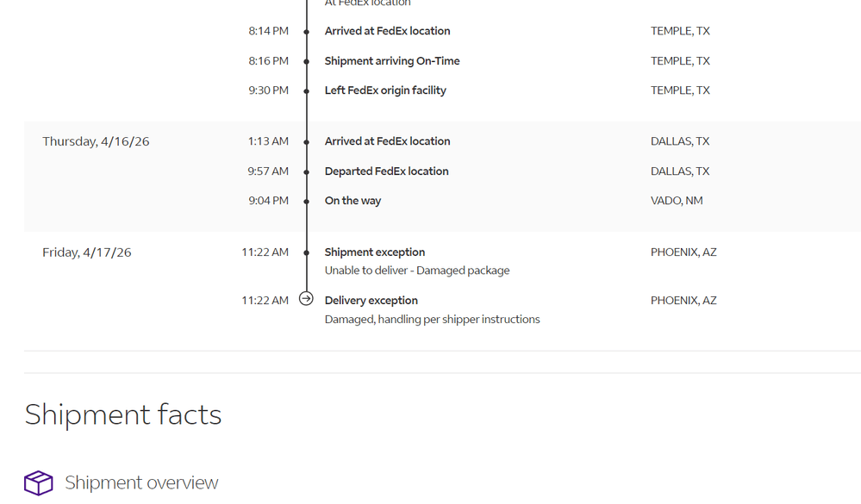The height and width of the screenshot is (504, 861).
Task: Click the 9:57 AM Departed FedEx location marker
Action: click(307, 171)
